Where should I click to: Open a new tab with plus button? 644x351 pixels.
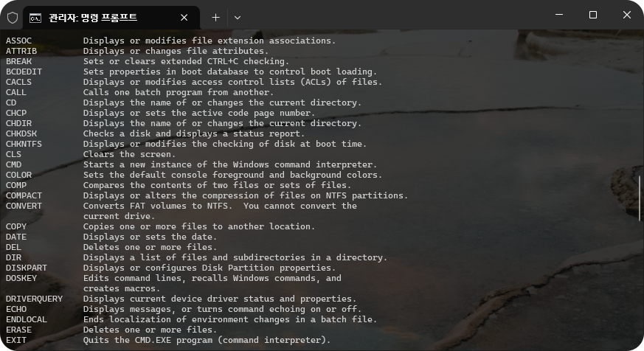[215, 17]
